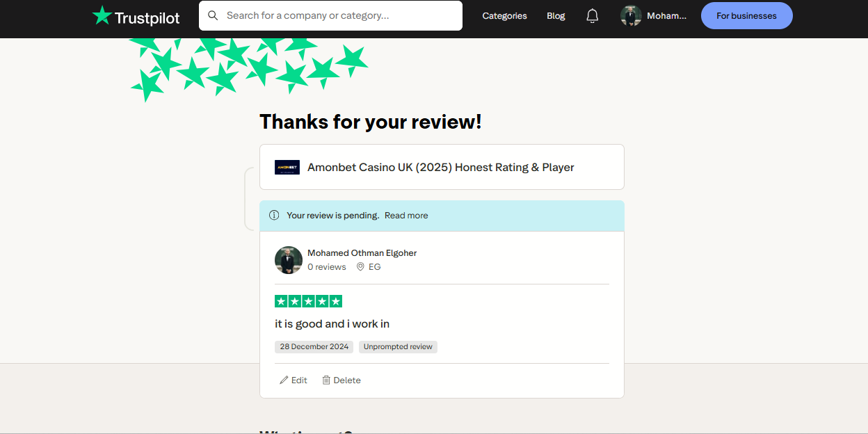868x434 pixels.
Task: Click Delete with the trash icon
Action: (341, 380)
